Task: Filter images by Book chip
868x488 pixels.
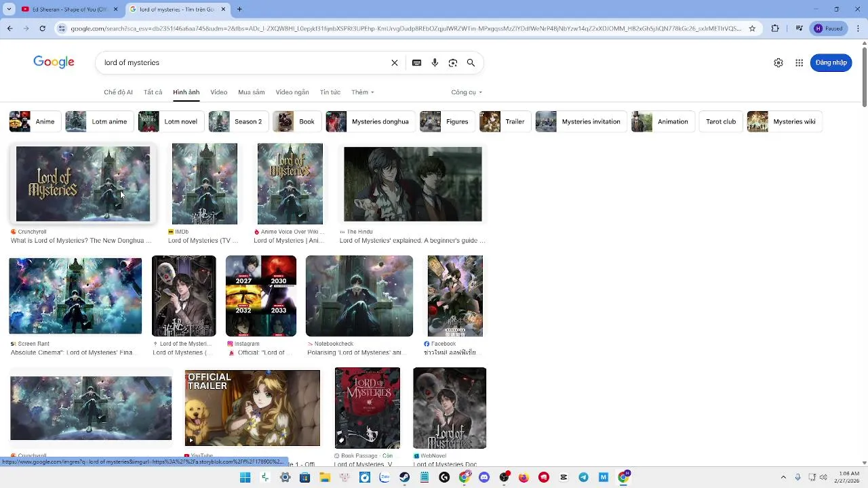Action: point(296,121)
